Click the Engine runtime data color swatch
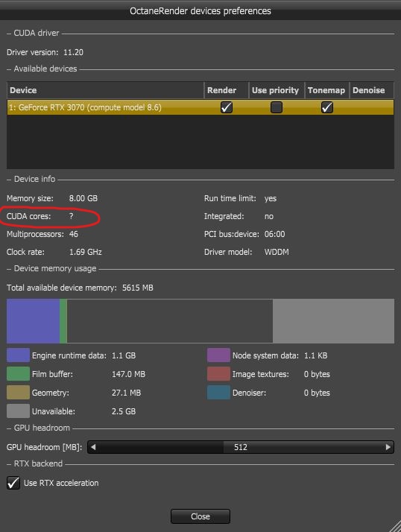 click(18, 355)
